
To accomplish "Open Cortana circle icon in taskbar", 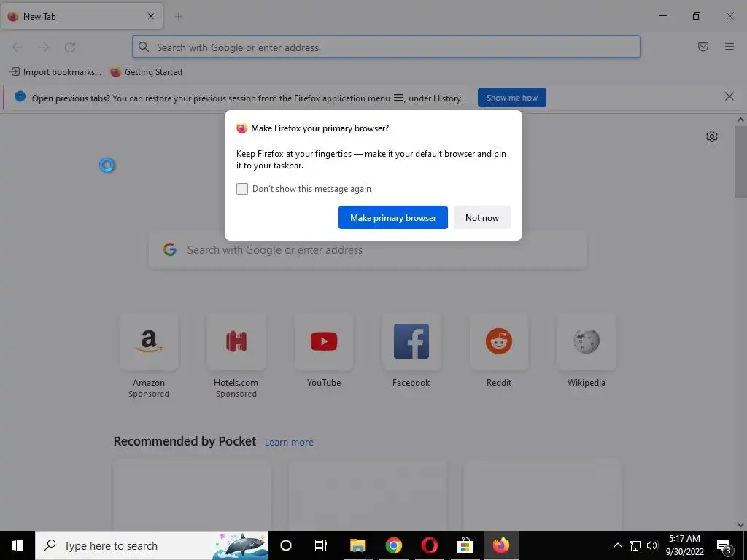I will coord(286,545).
